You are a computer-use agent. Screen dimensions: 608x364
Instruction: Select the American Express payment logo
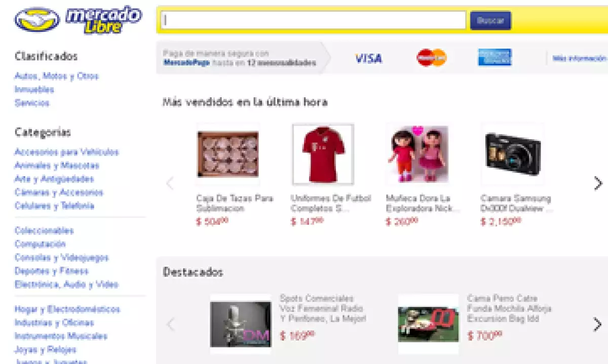[495, 57]
